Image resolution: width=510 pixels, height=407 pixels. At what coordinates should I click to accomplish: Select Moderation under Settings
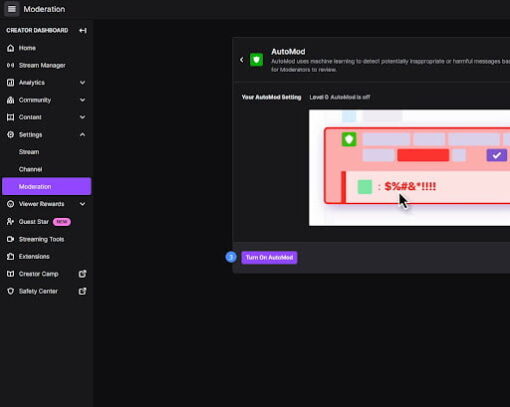[46, 186]
